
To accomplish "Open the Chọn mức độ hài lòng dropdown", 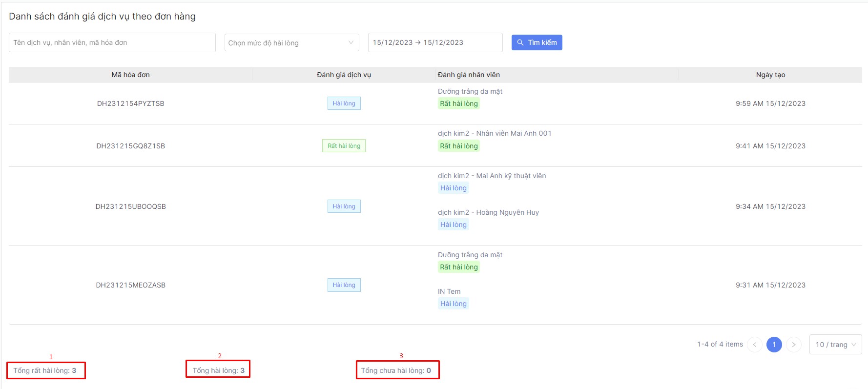I will coord(291,43).
